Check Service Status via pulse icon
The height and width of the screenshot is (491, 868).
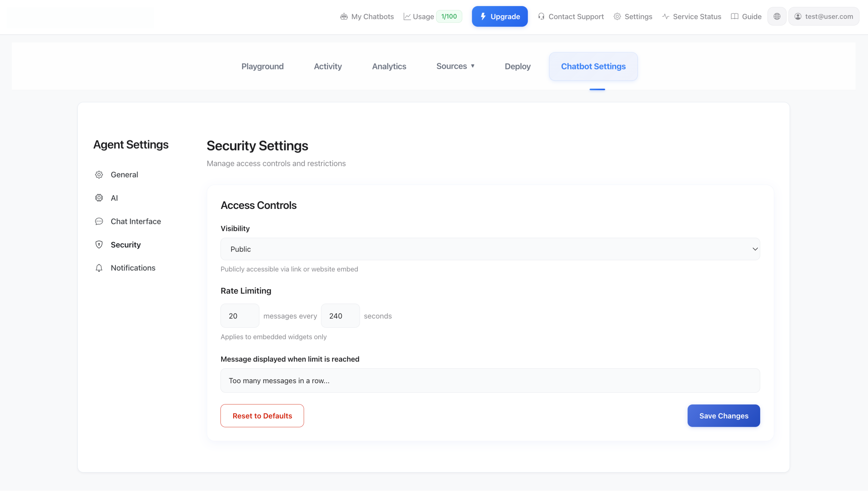pyautogui.click(x=665, y=16)
